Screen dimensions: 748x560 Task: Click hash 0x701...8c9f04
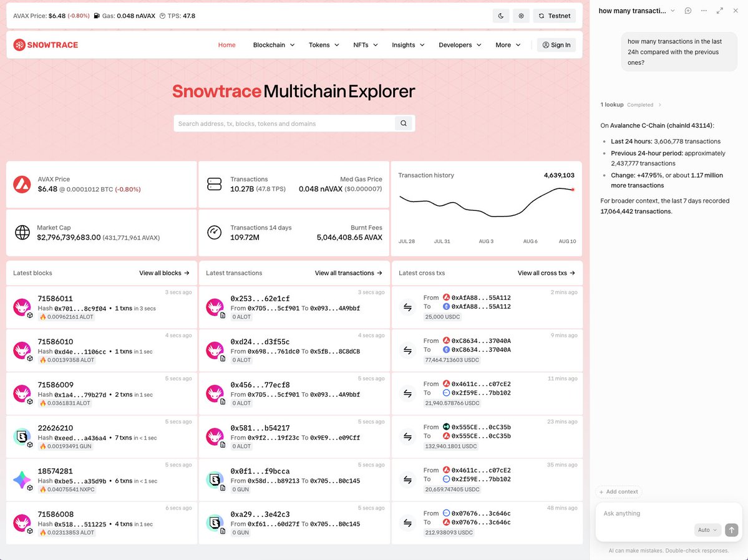click(80, 309)
